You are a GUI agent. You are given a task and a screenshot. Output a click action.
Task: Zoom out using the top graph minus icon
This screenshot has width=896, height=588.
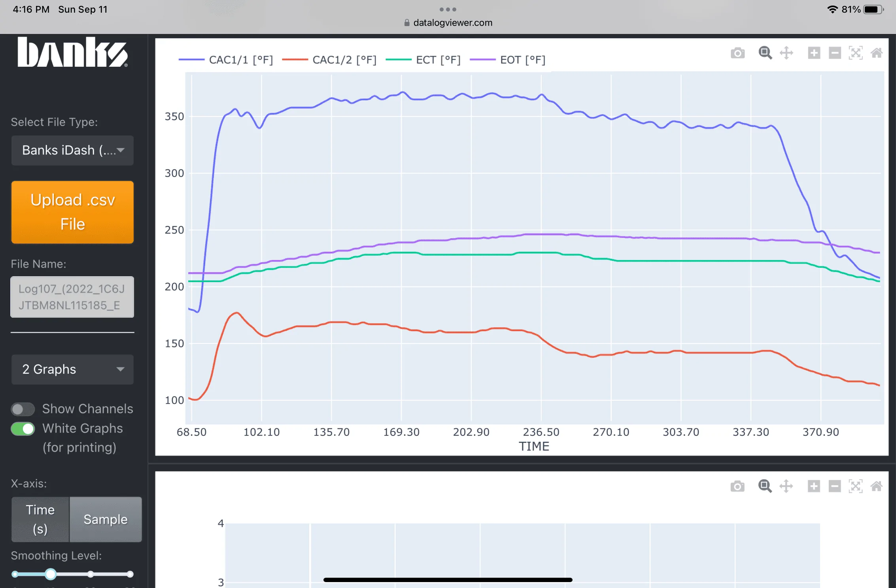tap(835, 53)
